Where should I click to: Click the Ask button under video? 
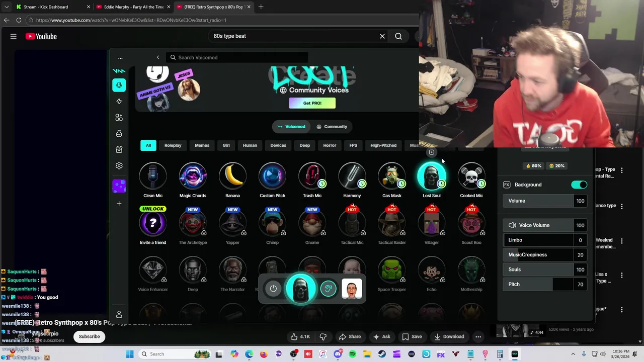(x=381, y=337)
